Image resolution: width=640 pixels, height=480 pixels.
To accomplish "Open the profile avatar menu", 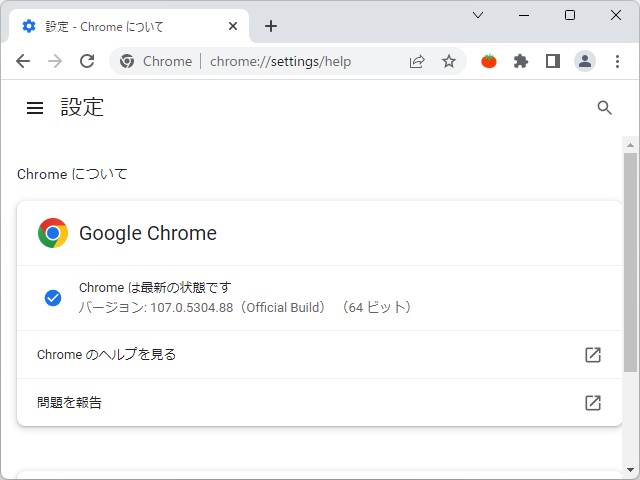I will click(584, 61).
